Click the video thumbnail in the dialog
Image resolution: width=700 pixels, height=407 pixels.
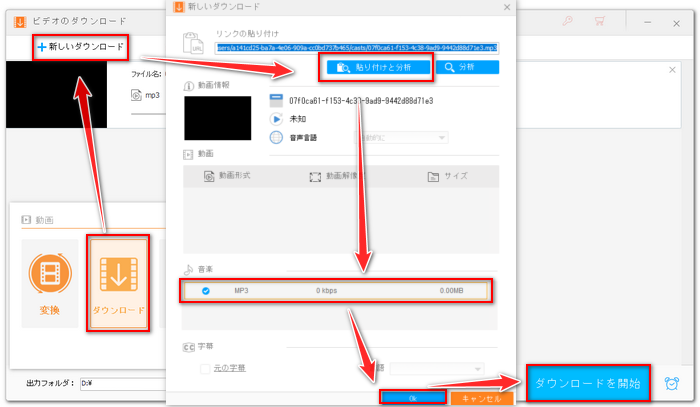click(x=217, y=118)
